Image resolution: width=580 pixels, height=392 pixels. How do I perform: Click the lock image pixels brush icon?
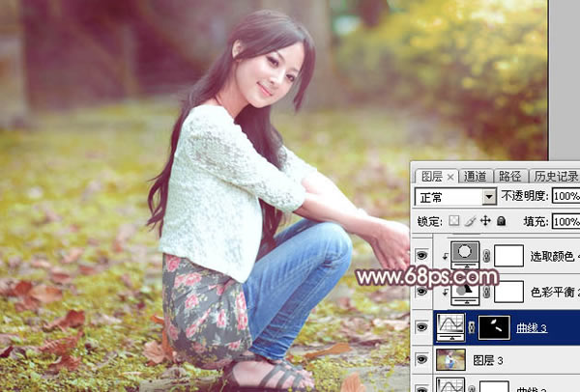[x=470, y=221]
